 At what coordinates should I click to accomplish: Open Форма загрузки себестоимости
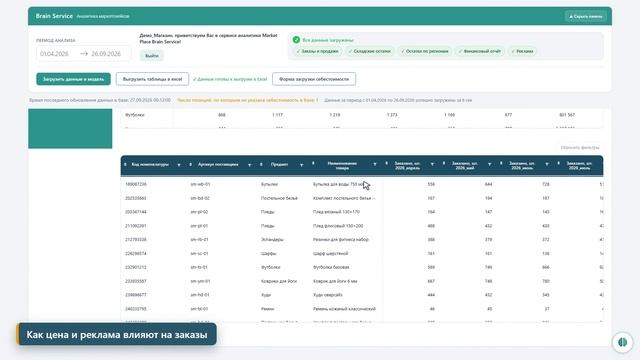click(314, 79)
